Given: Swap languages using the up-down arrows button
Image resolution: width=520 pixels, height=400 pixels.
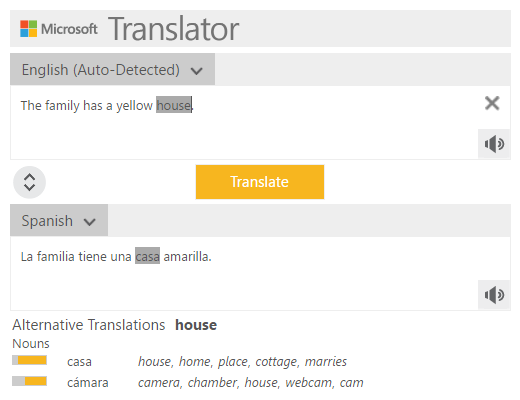Looking at the screenshot, I should tap(29, 182).
